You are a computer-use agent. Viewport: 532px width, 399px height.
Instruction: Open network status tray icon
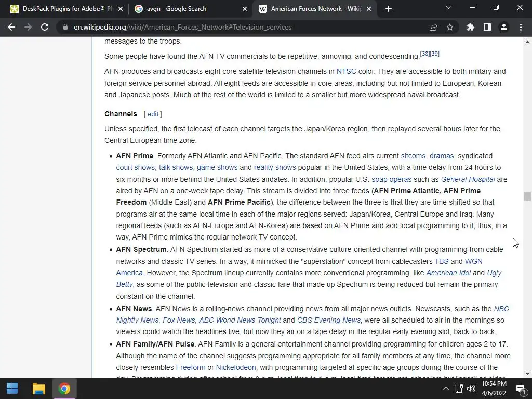pyautogui.click(x=459, y=389)
